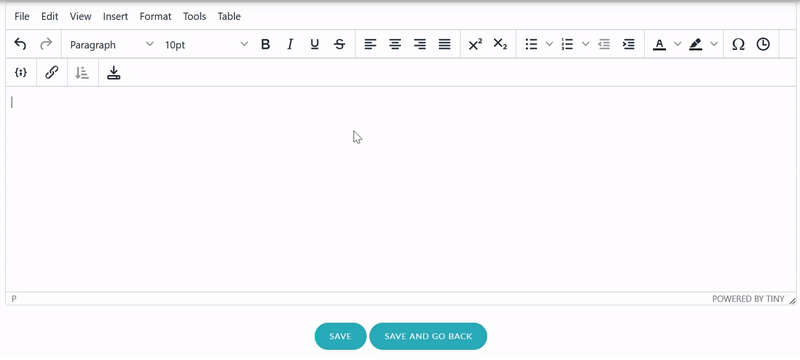The height and width of the screenshot is (360, 800).
Task: Open the Paragraph block format dropdown
Action: [112, 44]
